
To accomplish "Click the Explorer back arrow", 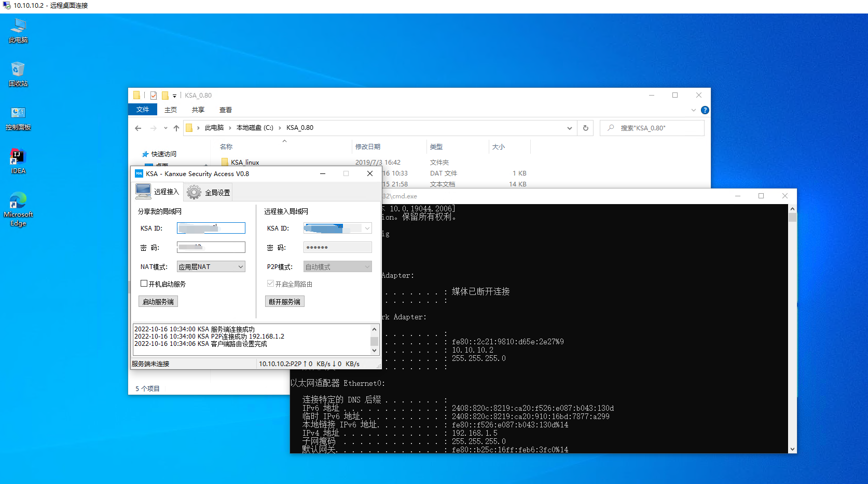I will (x=138, y=128).
